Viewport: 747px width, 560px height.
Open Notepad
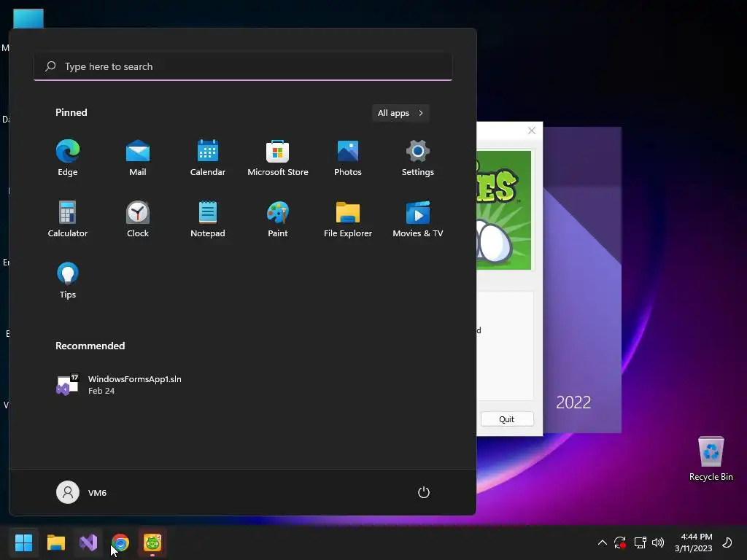pos(208,219)
